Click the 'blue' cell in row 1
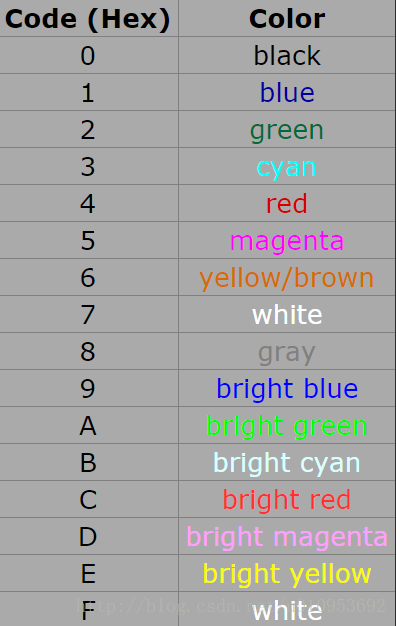 click(287, 92)
